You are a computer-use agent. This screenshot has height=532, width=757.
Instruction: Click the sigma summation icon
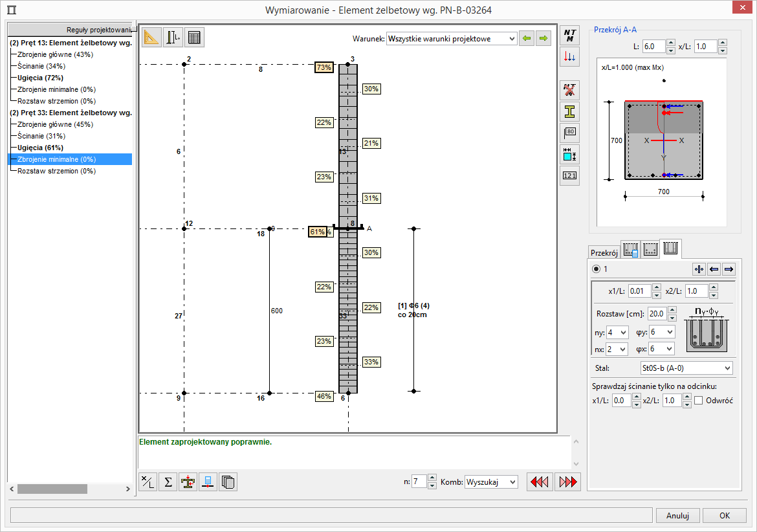[x=168, y=482]
